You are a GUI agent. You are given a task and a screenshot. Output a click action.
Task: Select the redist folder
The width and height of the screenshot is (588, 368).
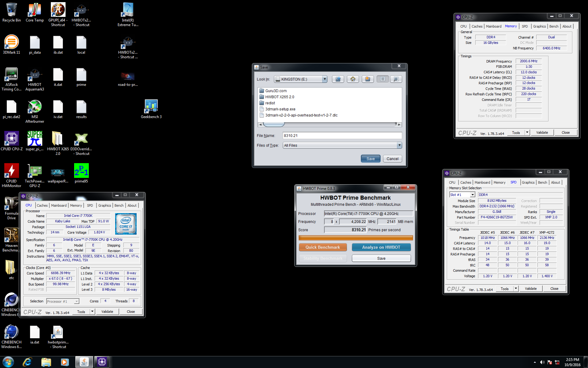pyautogui.click(x=267, y=103)
